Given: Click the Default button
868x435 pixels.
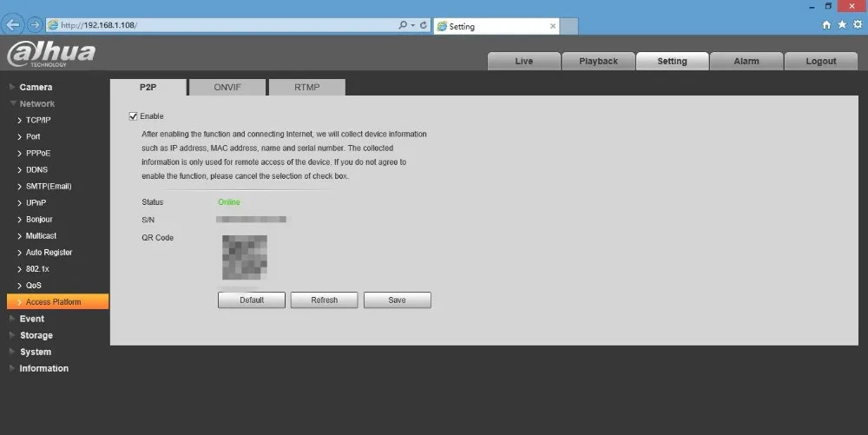Looking at the screenshot, I should click(252, 300).
